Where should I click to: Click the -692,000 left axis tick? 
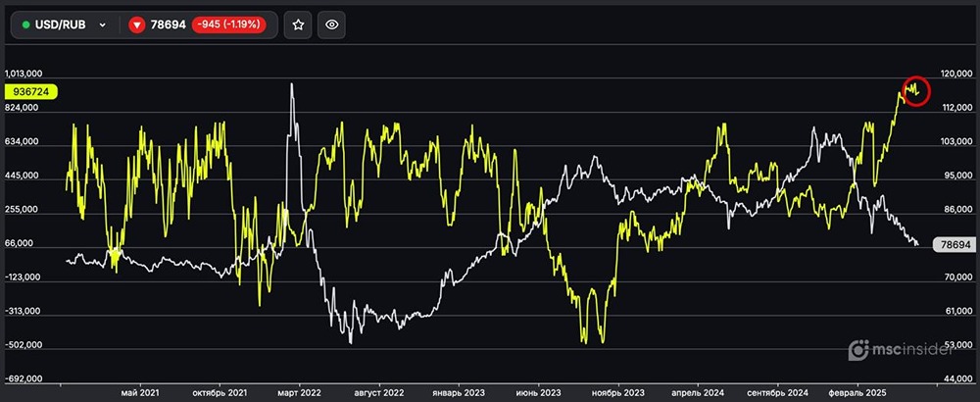pyautogui.click(x=22, y=378)
